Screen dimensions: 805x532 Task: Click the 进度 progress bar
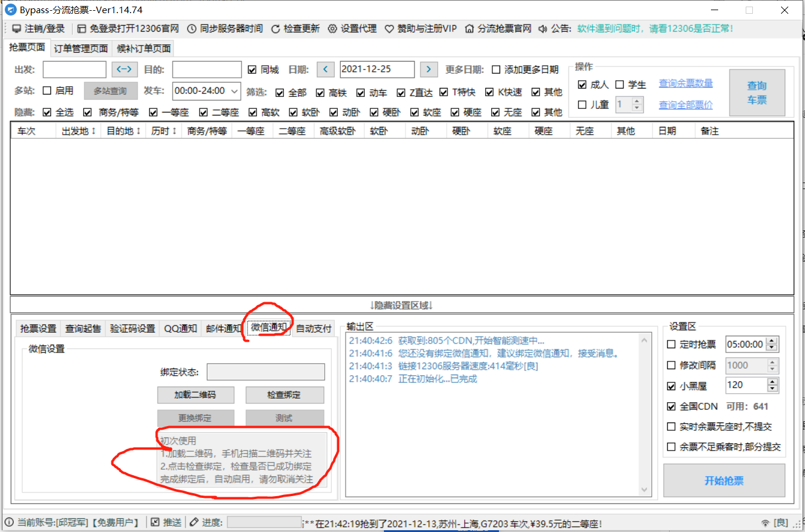click(x=264, y=522)
